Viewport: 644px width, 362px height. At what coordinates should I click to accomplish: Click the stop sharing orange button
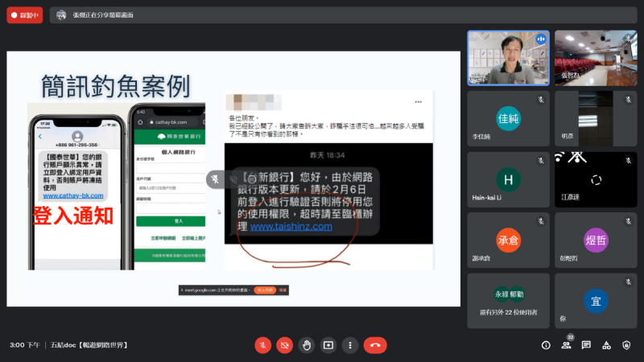265,290
